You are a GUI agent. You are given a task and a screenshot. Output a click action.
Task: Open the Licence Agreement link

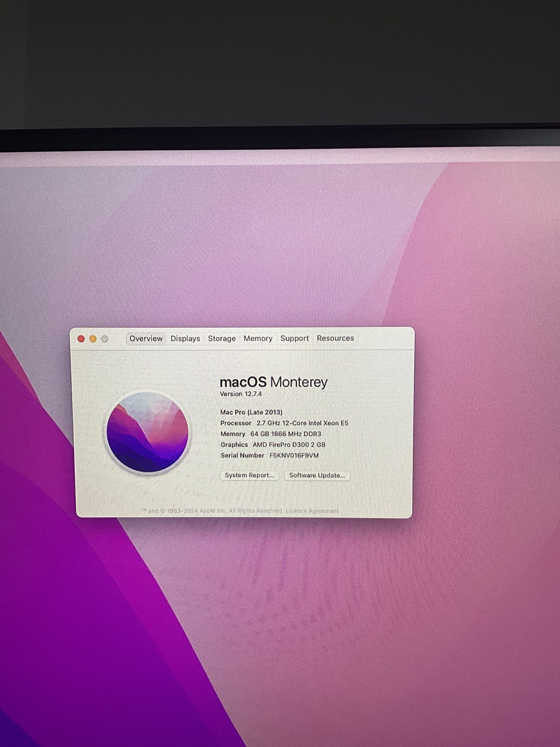[312, 511]
